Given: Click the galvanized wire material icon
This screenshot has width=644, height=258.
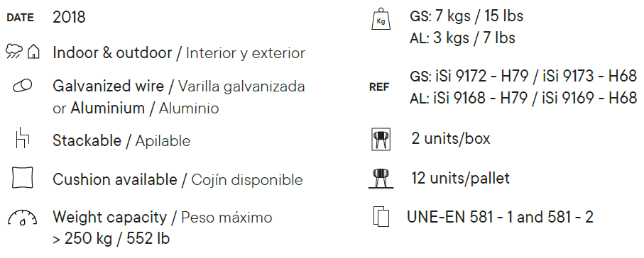Looking at the screenshot, I should tap(23, 86).
